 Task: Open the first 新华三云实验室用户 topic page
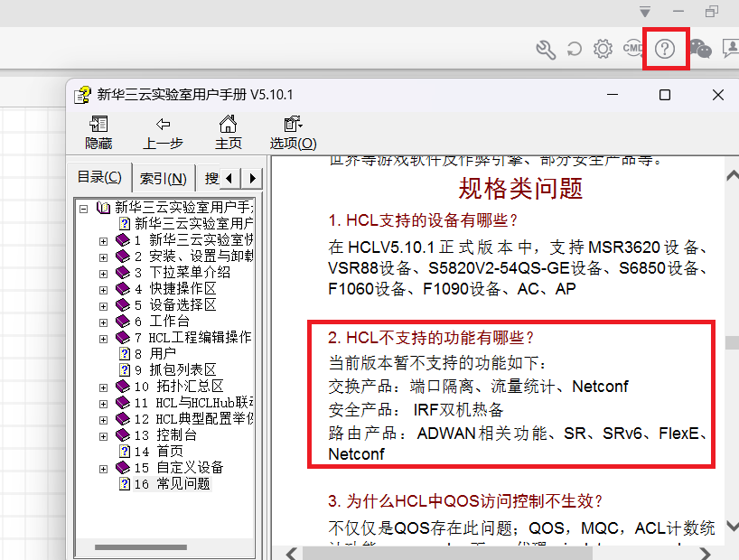click(x=193, y=223)
